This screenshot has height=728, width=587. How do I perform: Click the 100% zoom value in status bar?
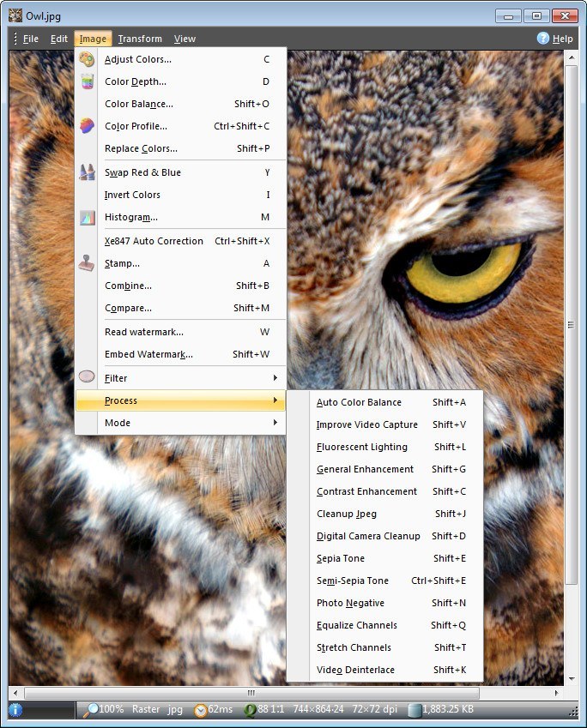[x=111, y=709]
